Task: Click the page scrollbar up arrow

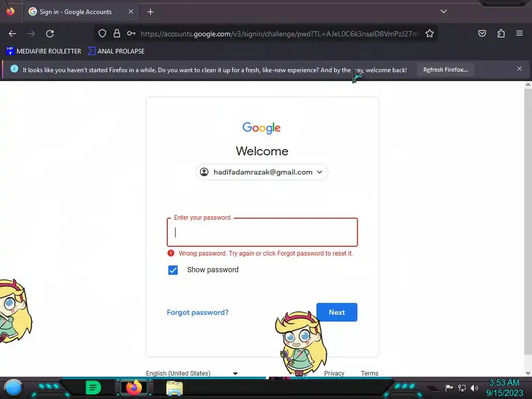Action: pos(528,85)
